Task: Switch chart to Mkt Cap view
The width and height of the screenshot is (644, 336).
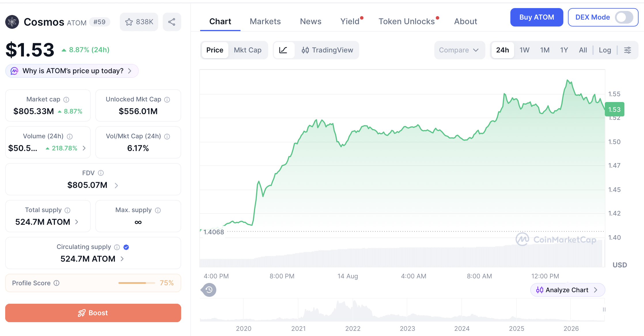Action: (x=248, y=50)
